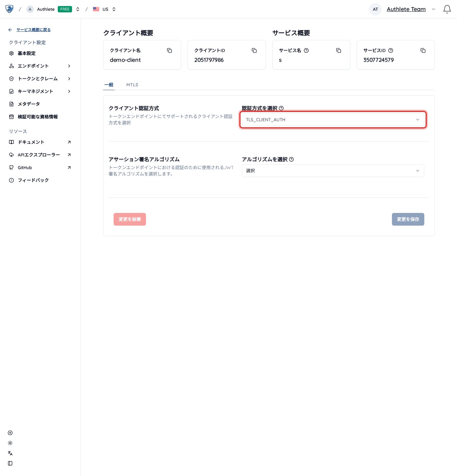Copy the client ID 2051797986
Screen dimensions: 457x476
point(254,50)
